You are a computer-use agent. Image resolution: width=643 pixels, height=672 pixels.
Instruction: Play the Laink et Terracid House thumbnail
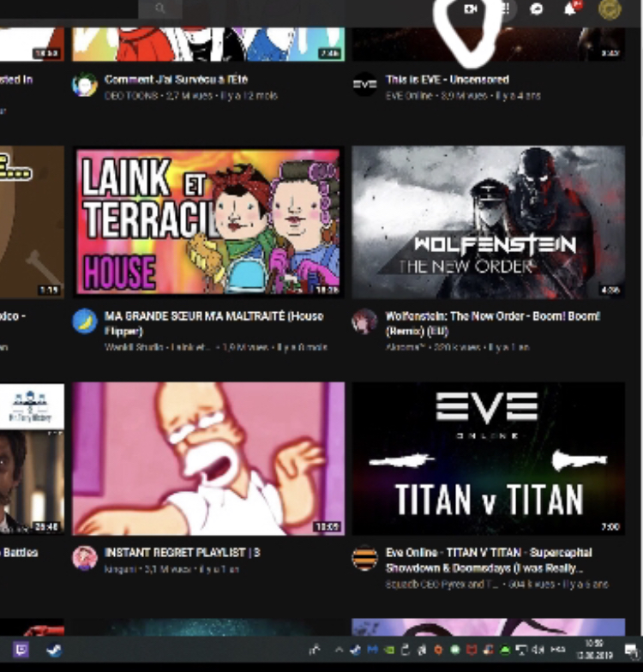[x=207, y=222]
